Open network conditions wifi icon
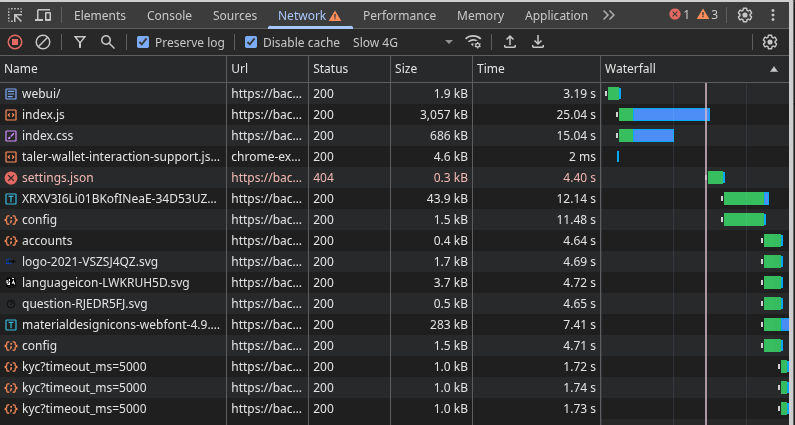 pyautogui.click(x=473, y=42)
